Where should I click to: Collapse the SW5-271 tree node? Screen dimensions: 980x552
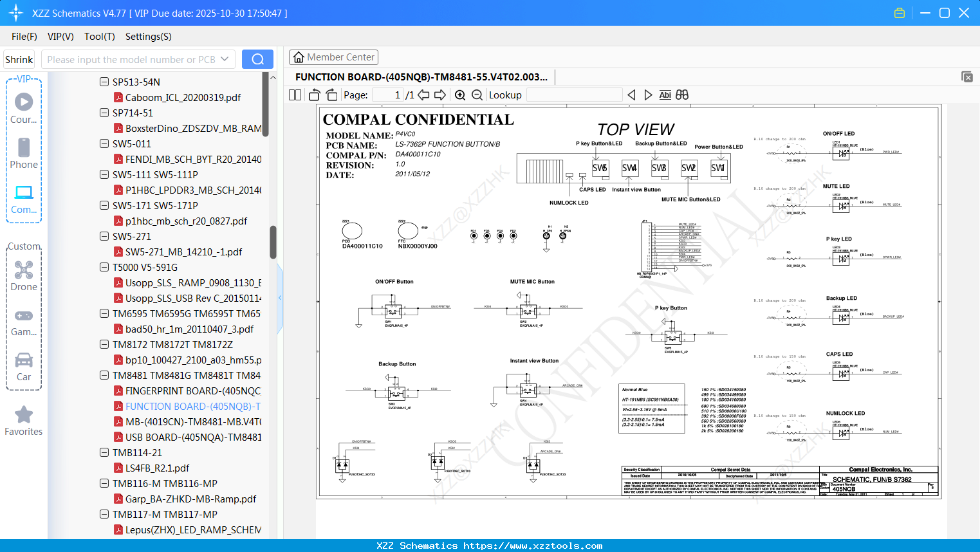(104, 236)
